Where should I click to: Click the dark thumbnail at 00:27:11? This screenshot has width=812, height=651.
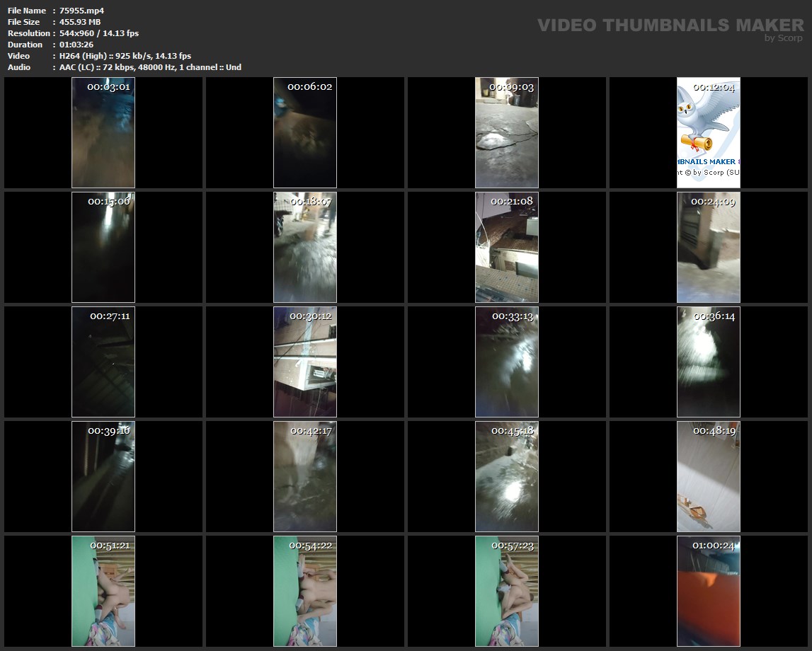(103, 362)
